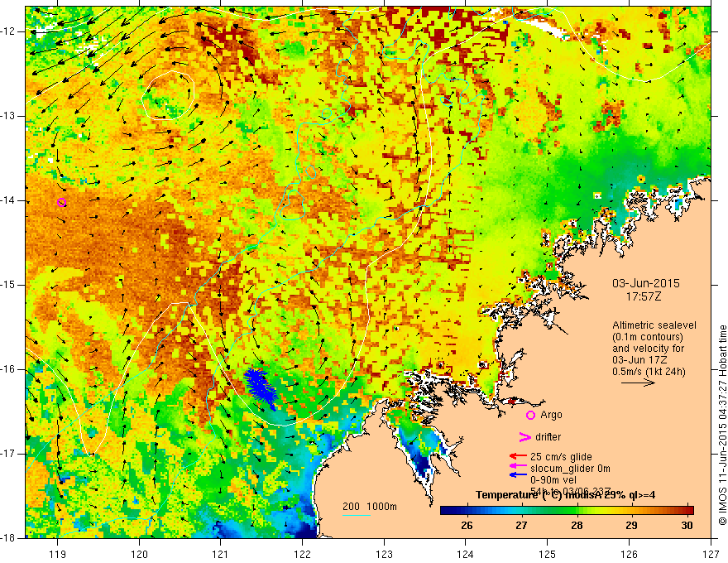Click the date text 03-Jun-2015
728x563 pixels.
[x=646, y=283]
